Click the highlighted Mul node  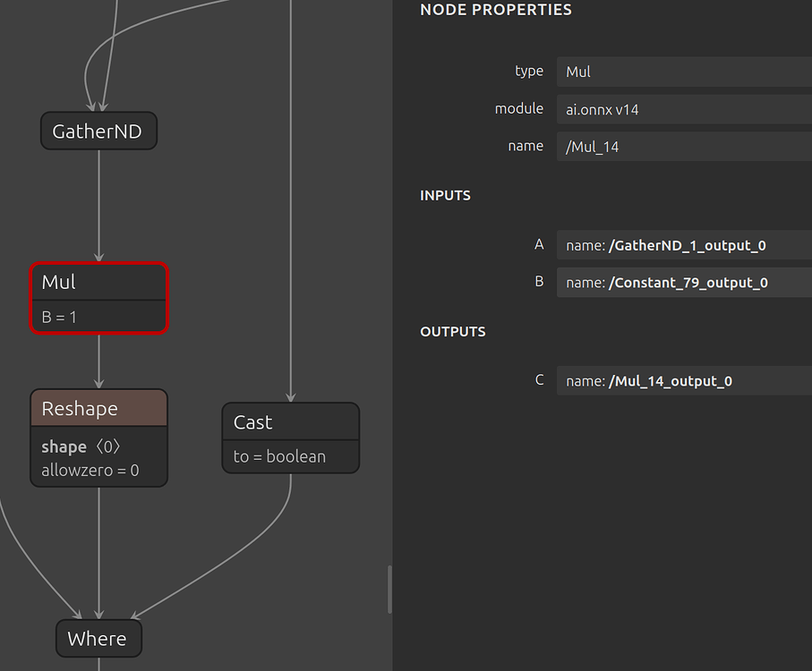click(98, 282)
